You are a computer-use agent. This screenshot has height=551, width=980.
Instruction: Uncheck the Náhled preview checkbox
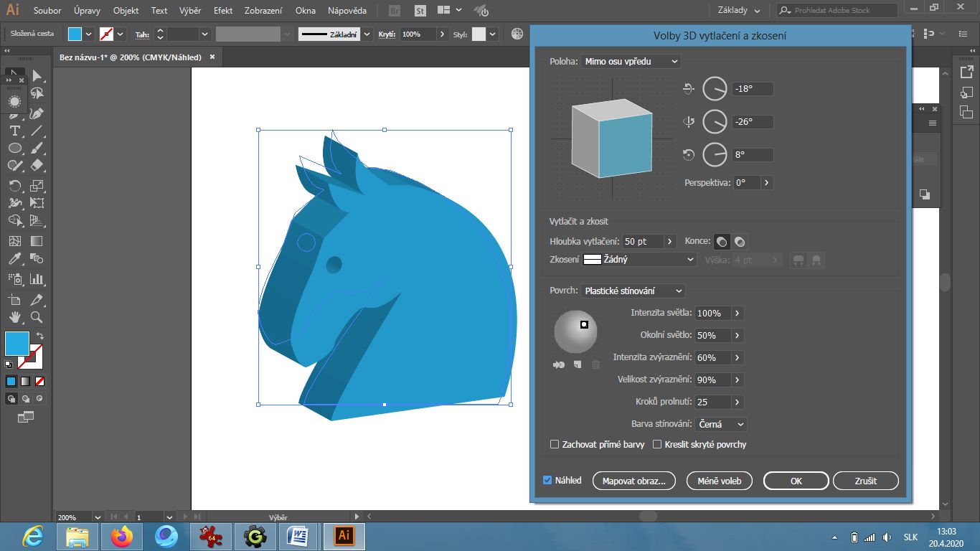tap(547, 480)
